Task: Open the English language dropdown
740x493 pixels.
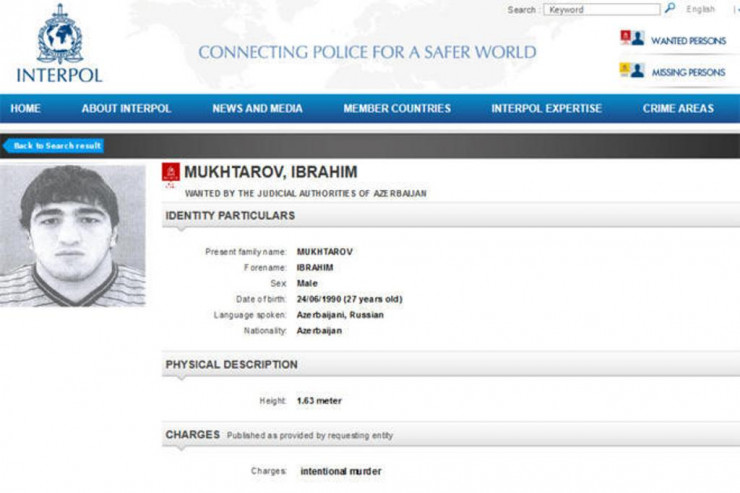Action: coord(701,10)
